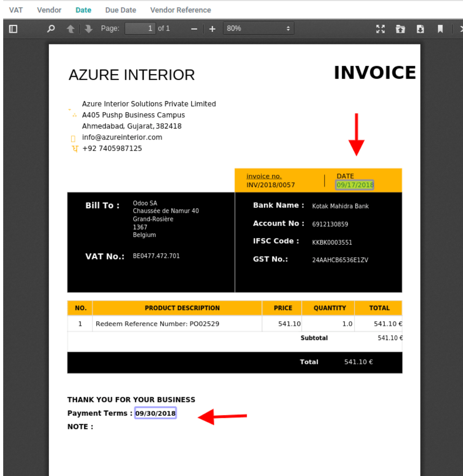Click the 09/30/2018 payment terms box
The image size is (463, 476).
pos(156,413)
